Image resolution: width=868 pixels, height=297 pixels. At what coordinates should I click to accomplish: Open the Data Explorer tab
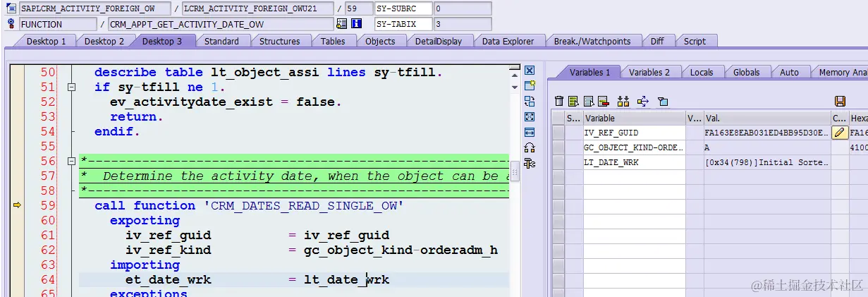click(x=508, y=41)
